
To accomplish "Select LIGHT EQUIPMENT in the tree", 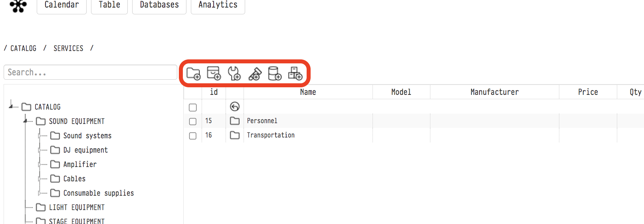I will (x=77, y=207).
